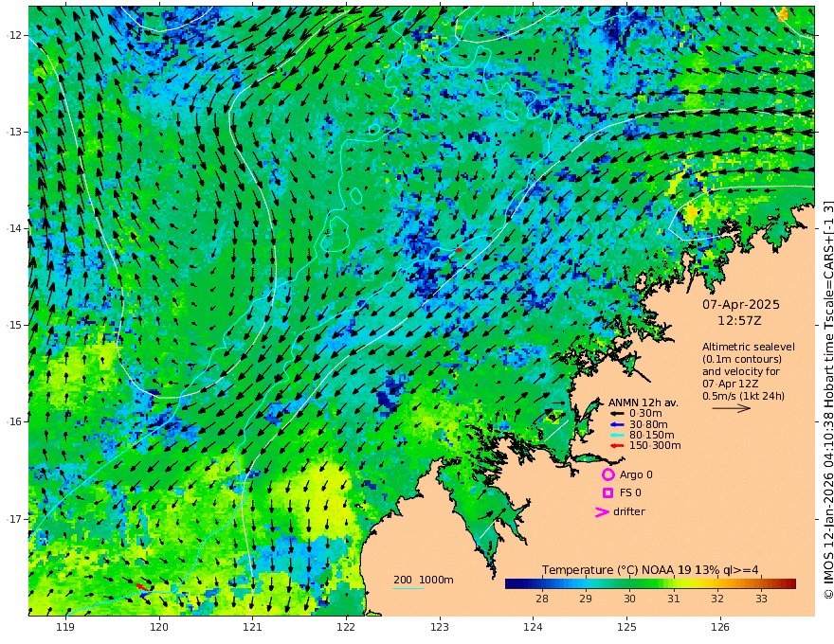Click the Temperature (°C) NOAA 19 title
The image size is (834, 644).
click(650, 570)
